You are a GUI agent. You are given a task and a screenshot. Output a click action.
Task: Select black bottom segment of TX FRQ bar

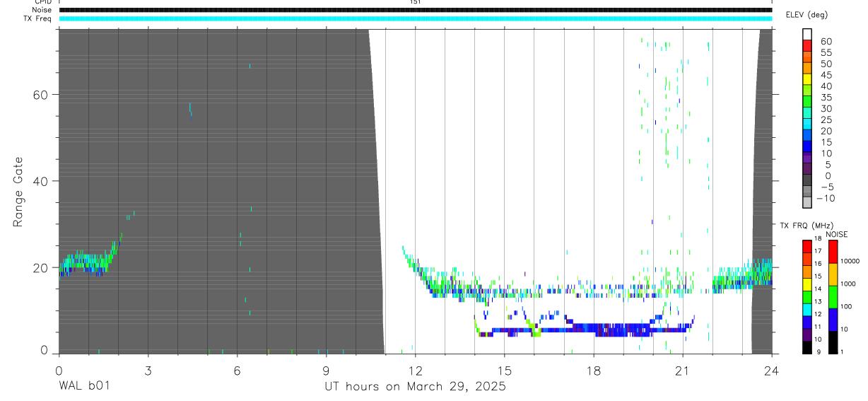pyautogui.click(x=807, y=348)
